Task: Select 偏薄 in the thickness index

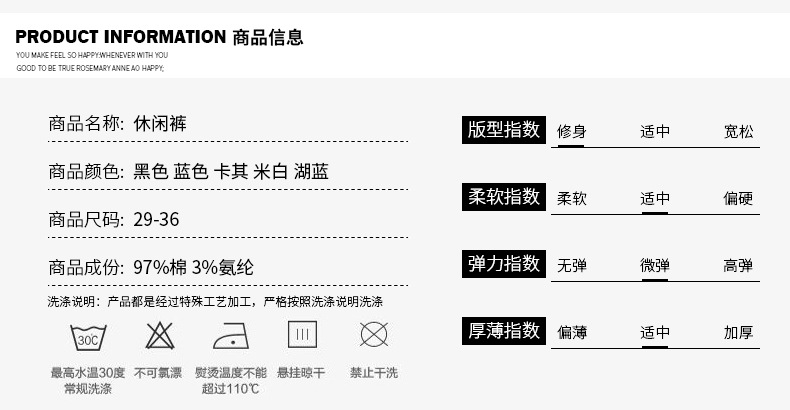Action: [571, 333]
